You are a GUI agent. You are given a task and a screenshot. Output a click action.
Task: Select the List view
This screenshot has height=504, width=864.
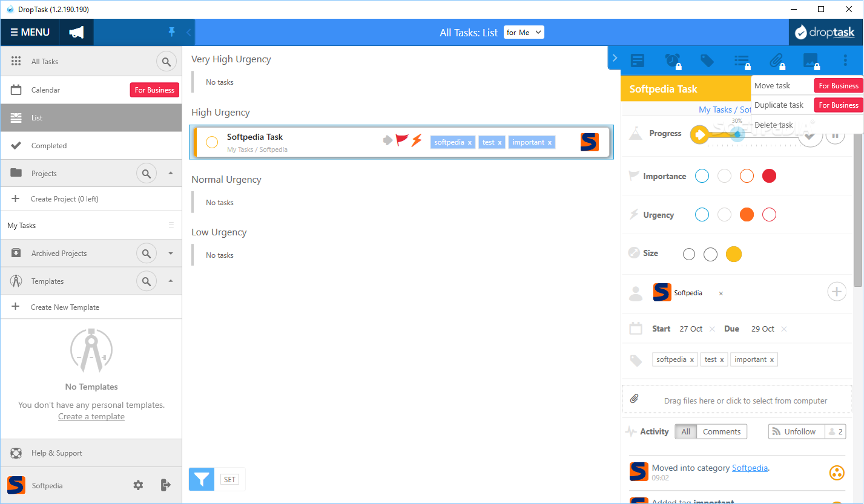coord(91,118)
